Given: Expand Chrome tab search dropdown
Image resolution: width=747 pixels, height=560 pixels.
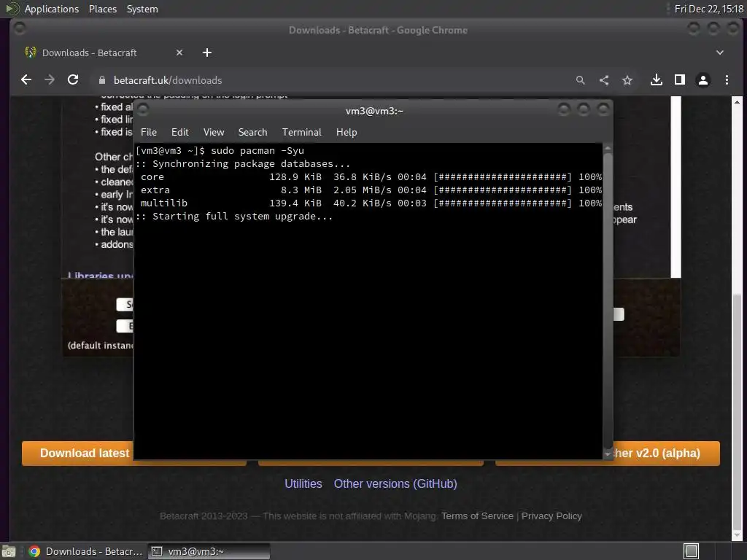Looking at the screenshot, I should 720,52.
